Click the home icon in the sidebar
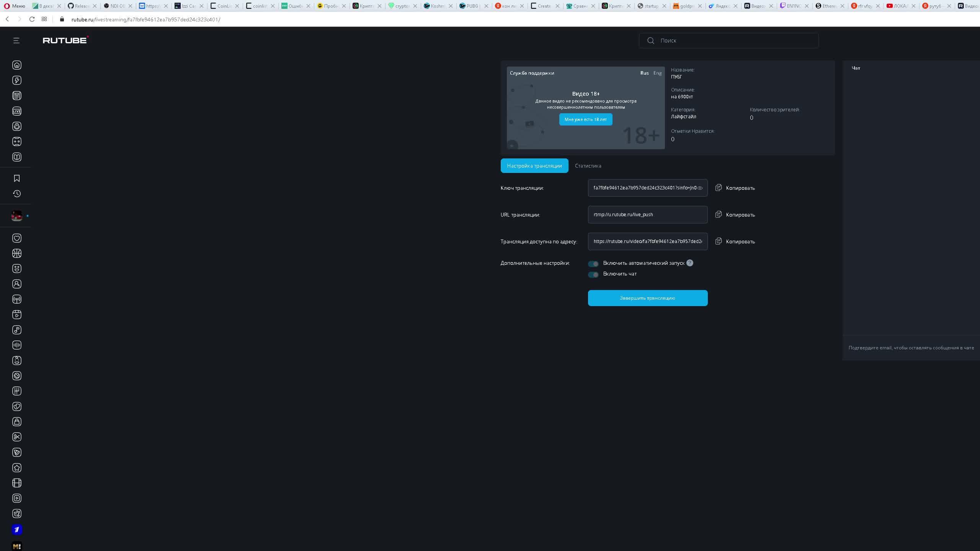Screen dimensions: 980x551 17,65
